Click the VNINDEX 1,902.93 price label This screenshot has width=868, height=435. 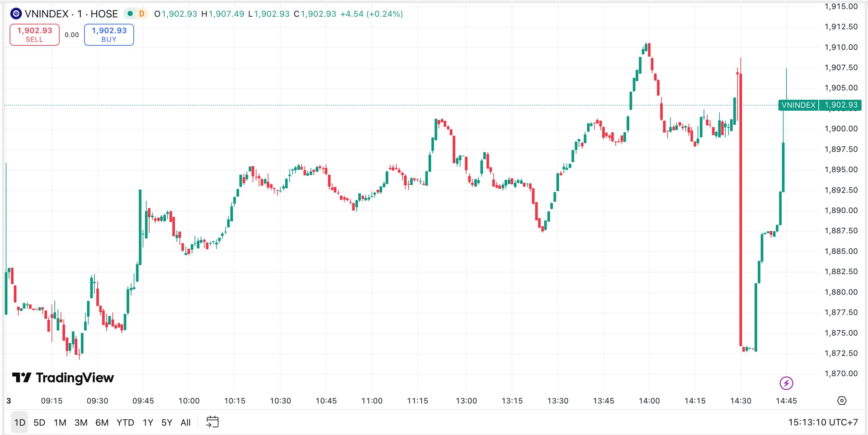(x=820, y=105)
